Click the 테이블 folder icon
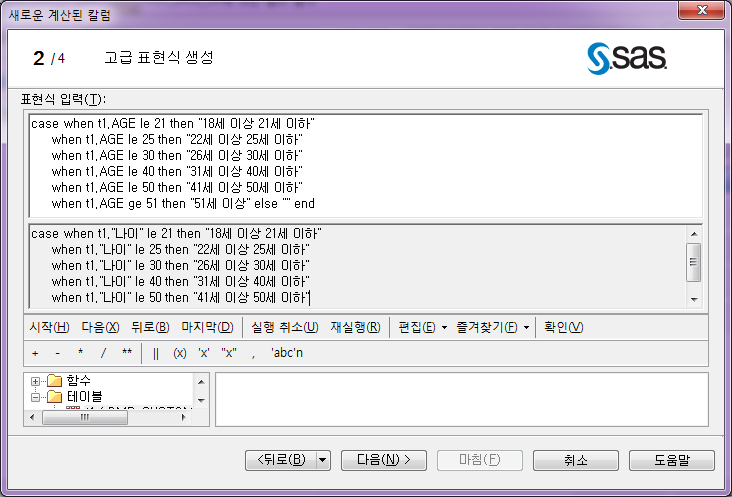This screenshot has height=497, width=732. pos(55,397)
